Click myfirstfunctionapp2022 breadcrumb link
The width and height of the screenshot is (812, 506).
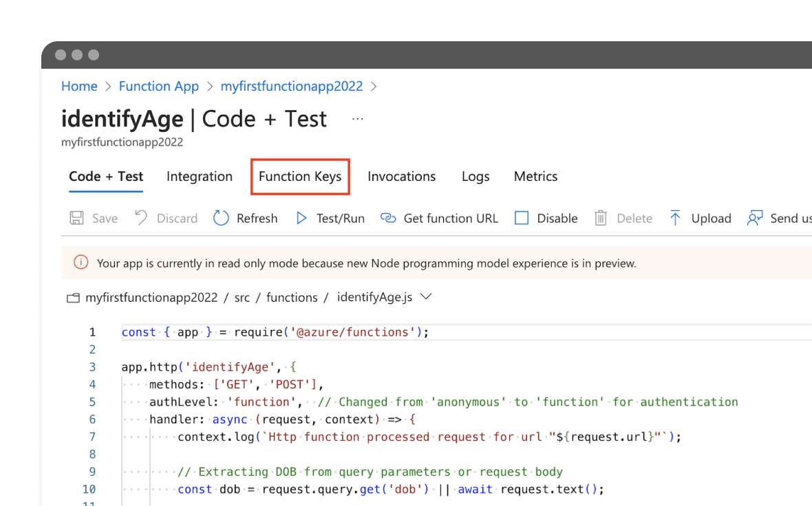click(x=291, y=86)
